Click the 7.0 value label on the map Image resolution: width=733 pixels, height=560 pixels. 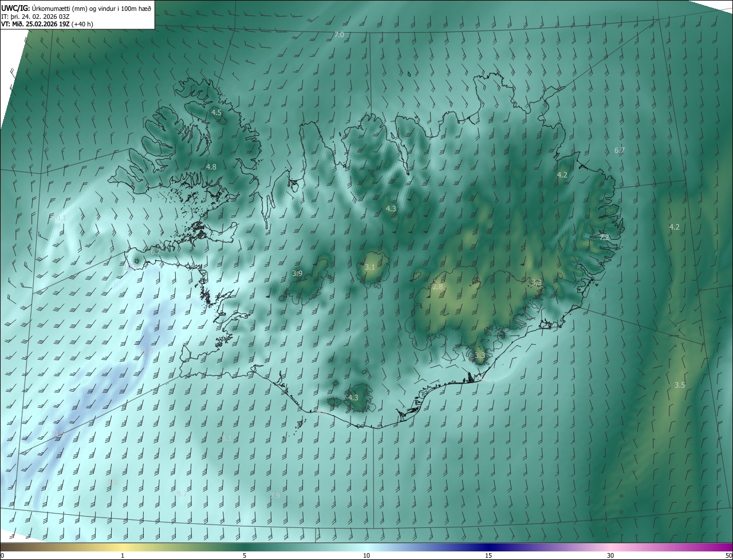(x=339, y=35)
